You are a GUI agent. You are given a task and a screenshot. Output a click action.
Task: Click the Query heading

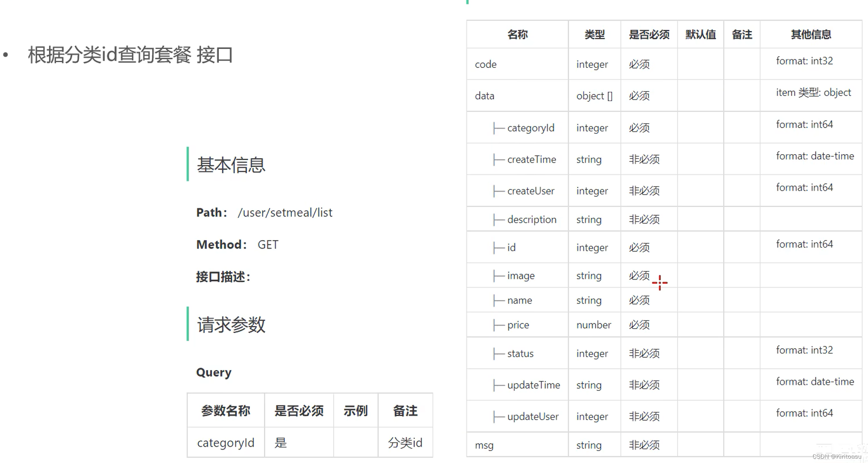coord(214,372)
